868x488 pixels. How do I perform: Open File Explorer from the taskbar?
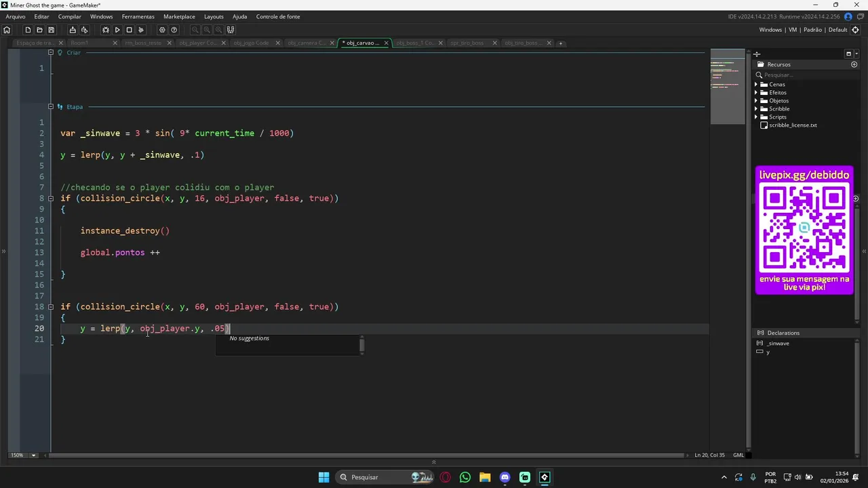[485, 477]
